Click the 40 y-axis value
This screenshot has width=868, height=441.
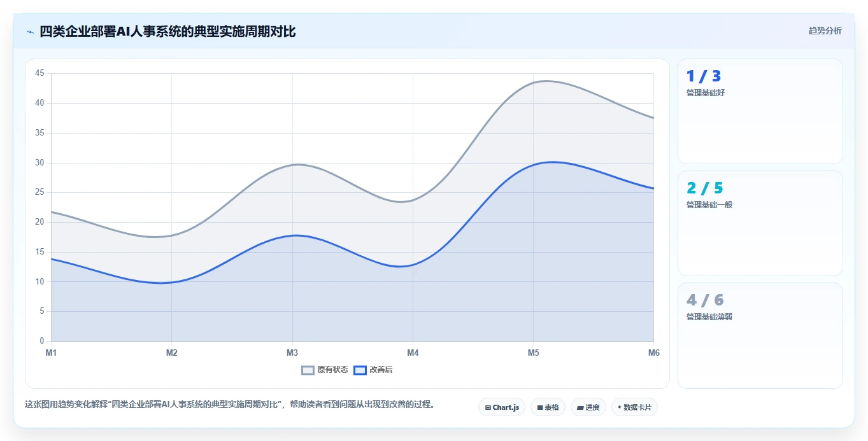[x=39, y=103]
